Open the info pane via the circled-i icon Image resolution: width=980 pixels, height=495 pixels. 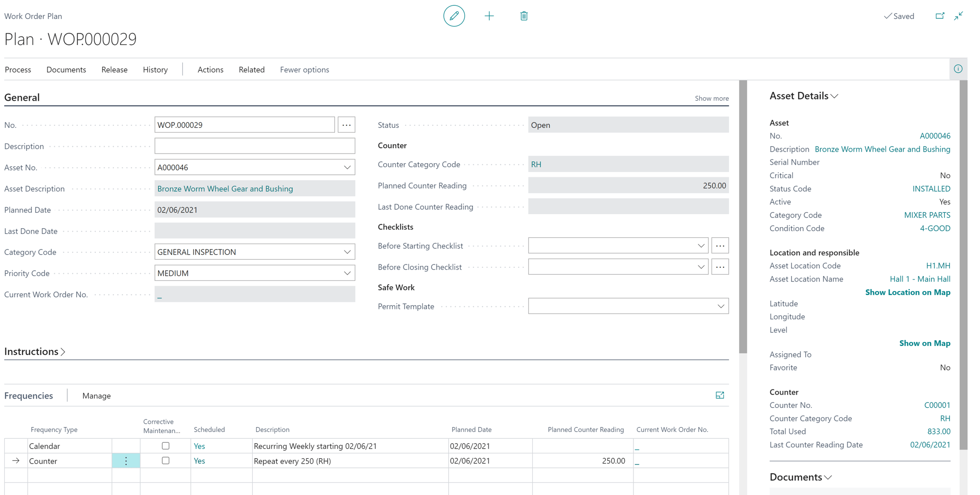959,69
